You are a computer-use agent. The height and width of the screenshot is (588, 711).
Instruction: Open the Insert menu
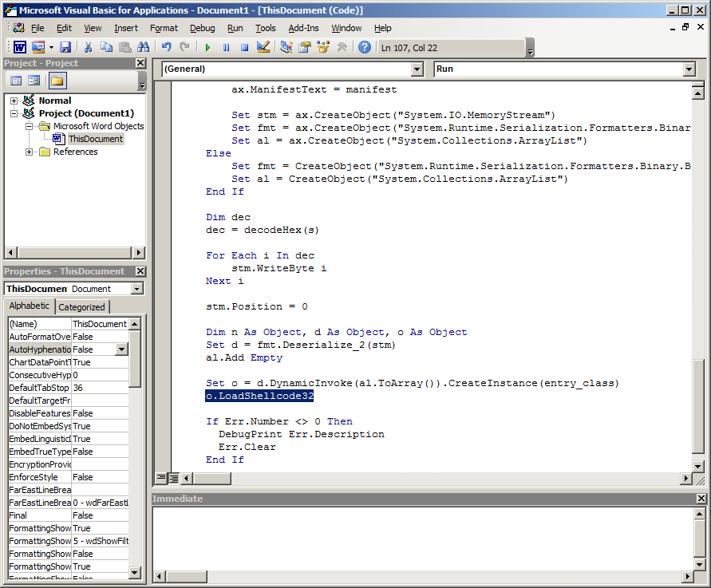[126, 28]
